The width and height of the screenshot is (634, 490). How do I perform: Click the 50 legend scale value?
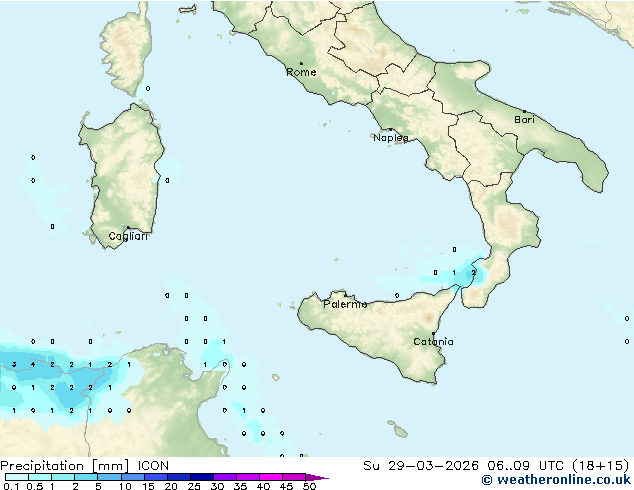[309, 486]
